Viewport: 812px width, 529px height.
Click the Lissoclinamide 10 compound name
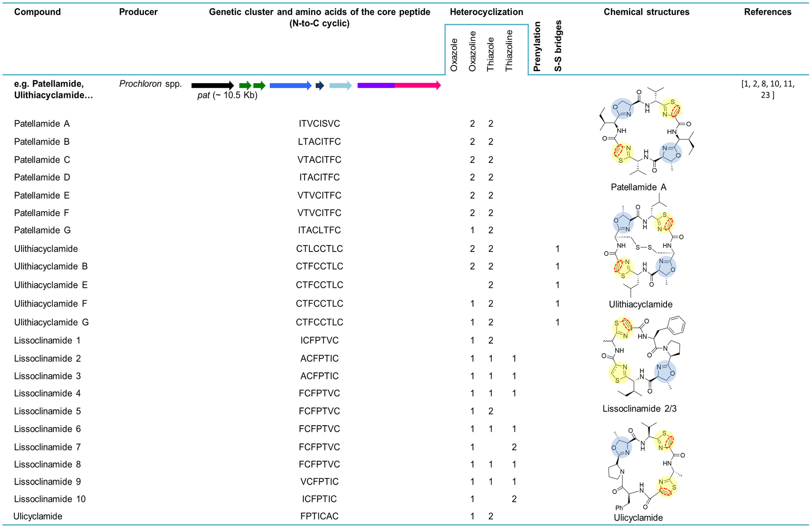point(50,499)
